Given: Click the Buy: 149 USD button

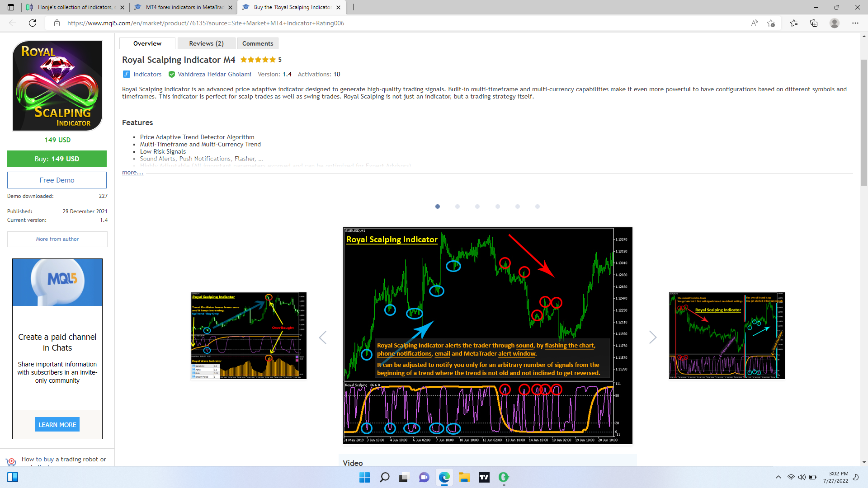Looking at the screenshot, I should click(57, 159).
